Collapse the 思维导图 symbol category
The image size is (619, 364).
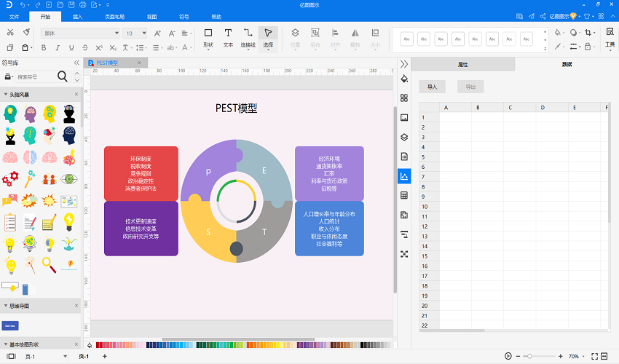pyautogui.click(x=6, y=306)
